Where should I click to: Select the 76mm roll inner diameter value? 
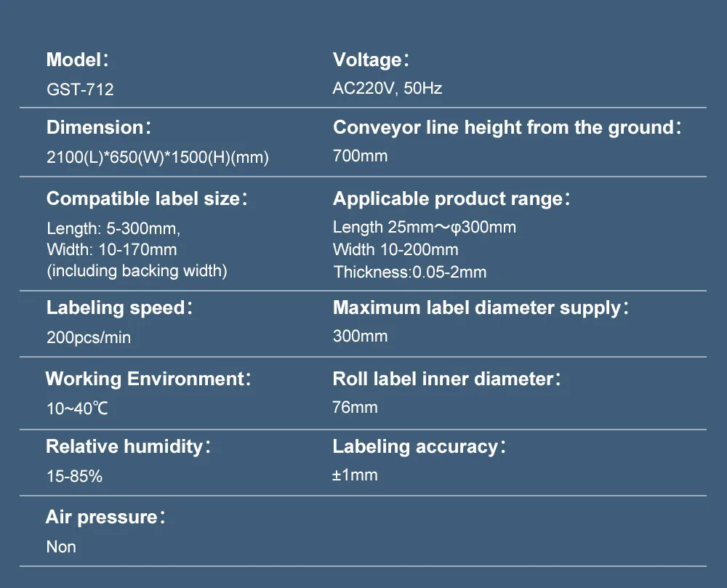point(356,407)
